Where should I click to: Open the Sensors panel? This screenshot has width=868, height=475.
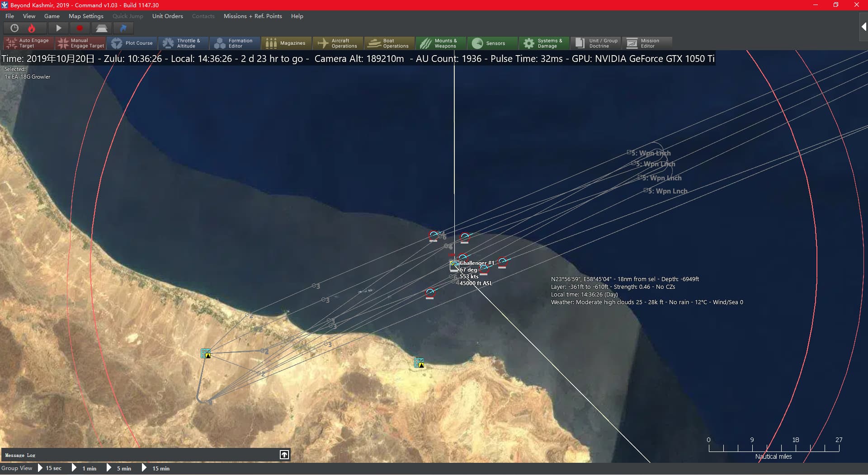click(492, 43)
